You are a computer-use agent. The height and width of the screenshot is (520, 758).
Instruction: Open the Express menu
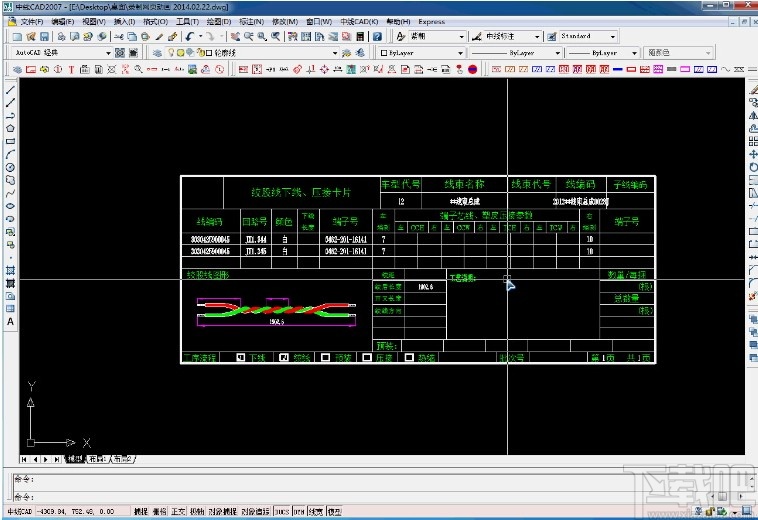432,22
